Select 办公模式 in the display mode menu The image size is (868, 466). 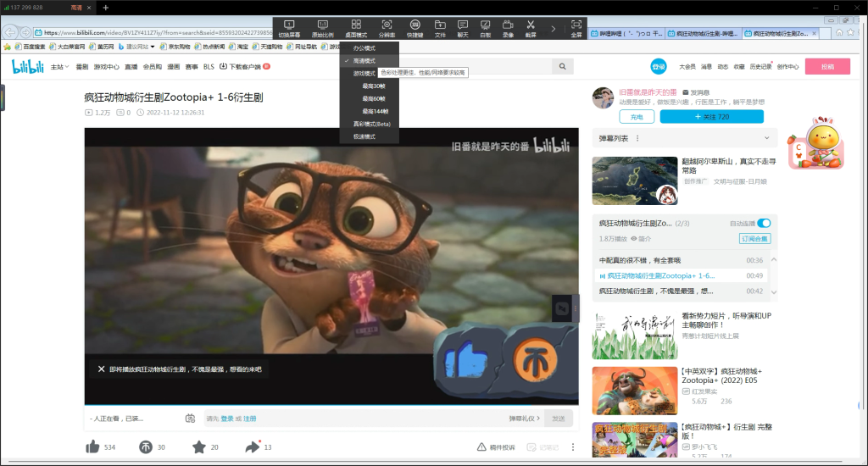(364, 48)
